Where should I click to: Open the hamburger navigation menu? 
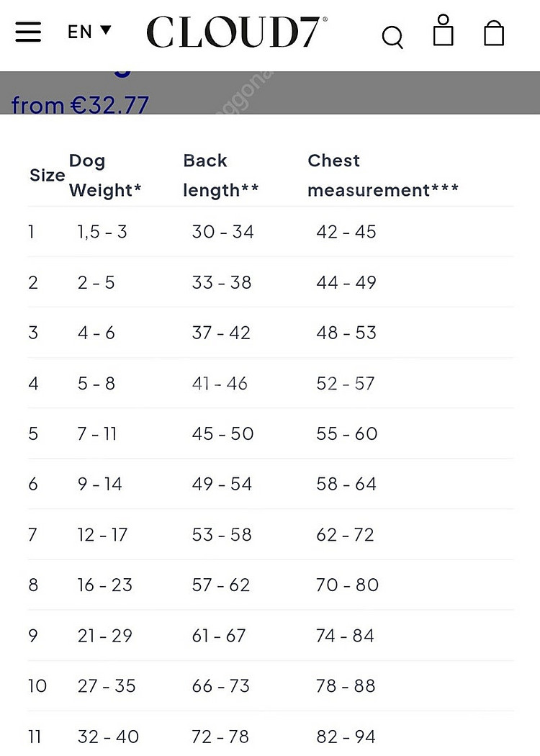click(28, 32)
